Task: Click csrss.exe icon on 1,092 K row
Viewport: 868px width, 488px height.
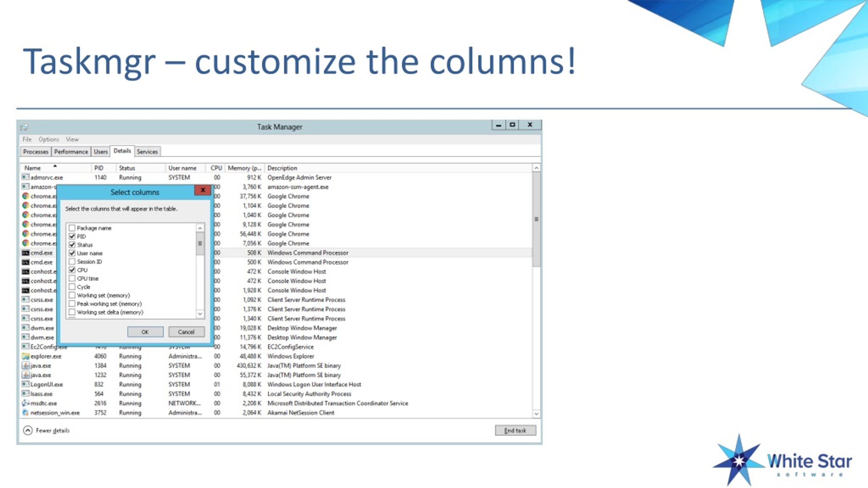Action: (x=25, y=300)
